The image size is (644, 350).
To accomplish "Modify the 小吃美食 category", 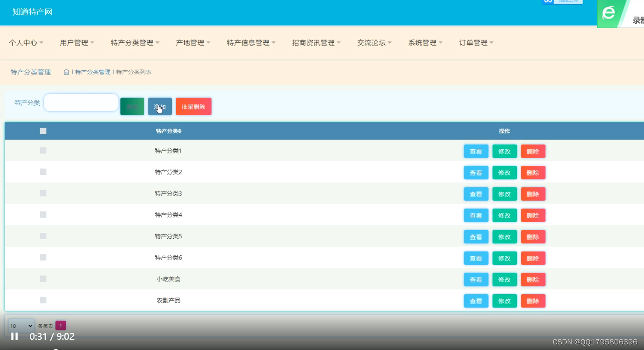I will 505,280.
